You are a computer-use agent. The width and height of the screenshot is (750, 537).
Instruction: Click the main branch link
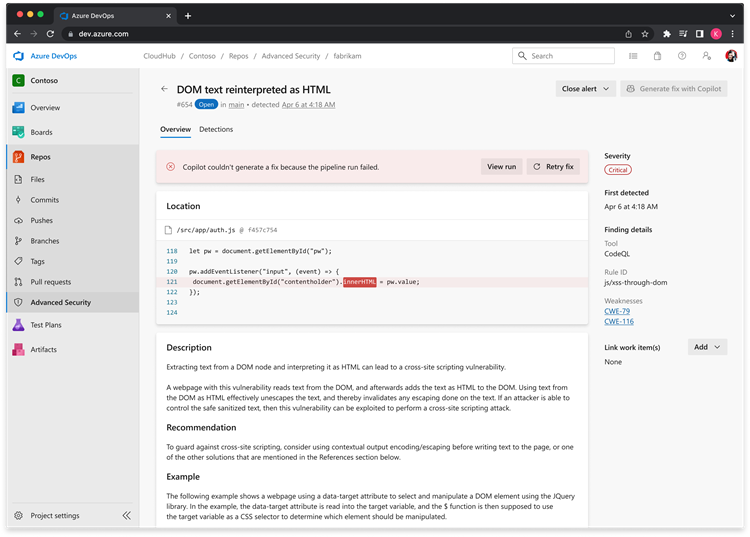[x=236, y=105]
